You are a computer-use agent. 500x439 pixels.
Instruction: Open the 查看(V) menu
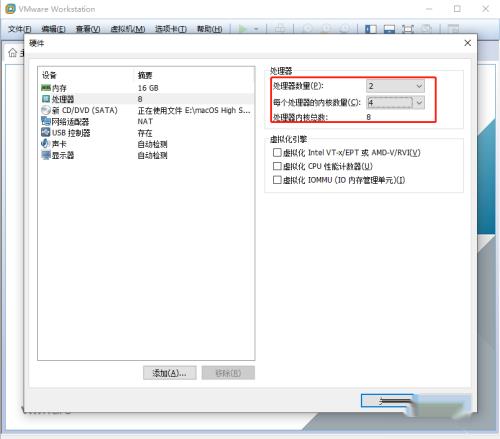88,29
